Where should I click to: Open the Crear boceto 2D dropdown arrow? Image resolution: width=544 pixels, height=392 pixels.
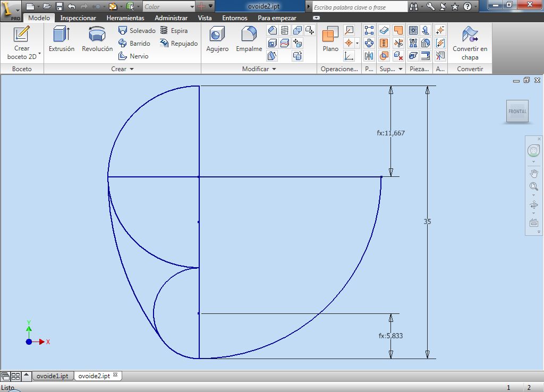point(39,54)
